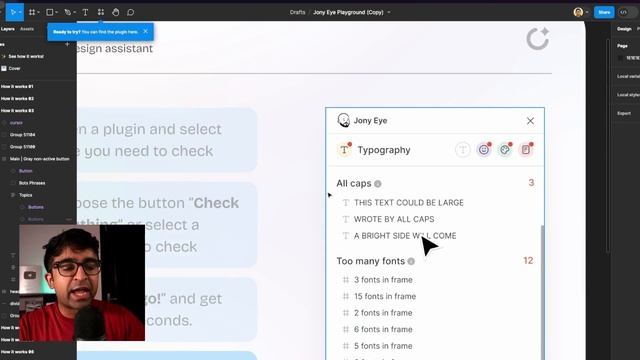This screenshot has height=360, width=640.
Task: Click the Jony Eye avatar logo
Action: point(344,120)
